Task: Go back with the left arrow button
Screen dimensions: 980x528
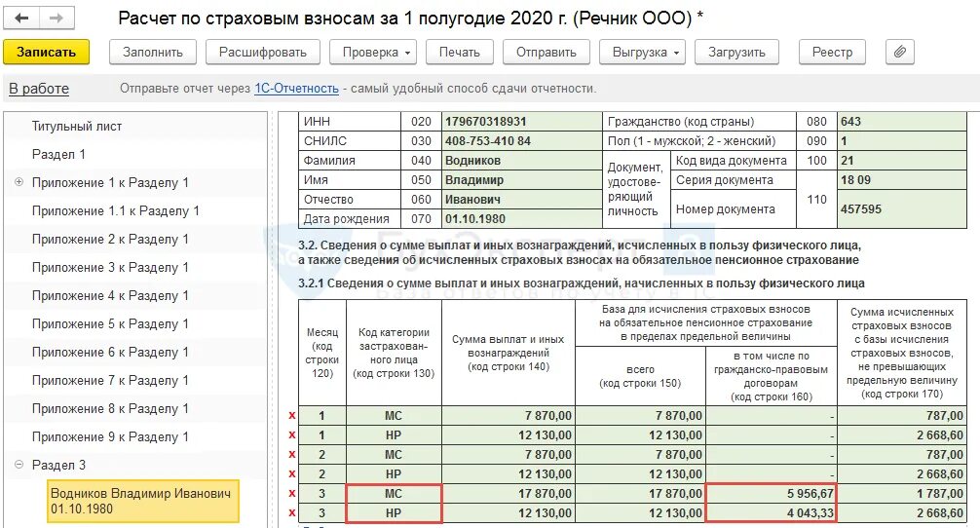Action: 21,19
